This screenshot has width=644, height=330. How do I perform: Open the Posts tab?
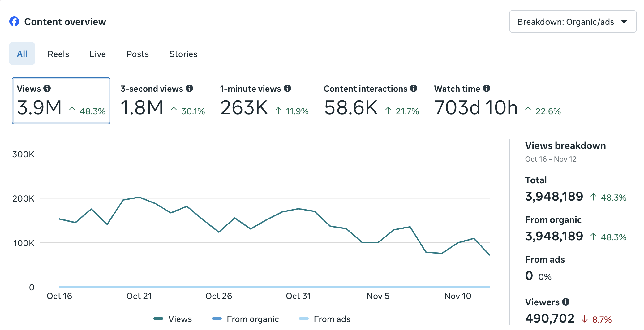coord(137,54)
